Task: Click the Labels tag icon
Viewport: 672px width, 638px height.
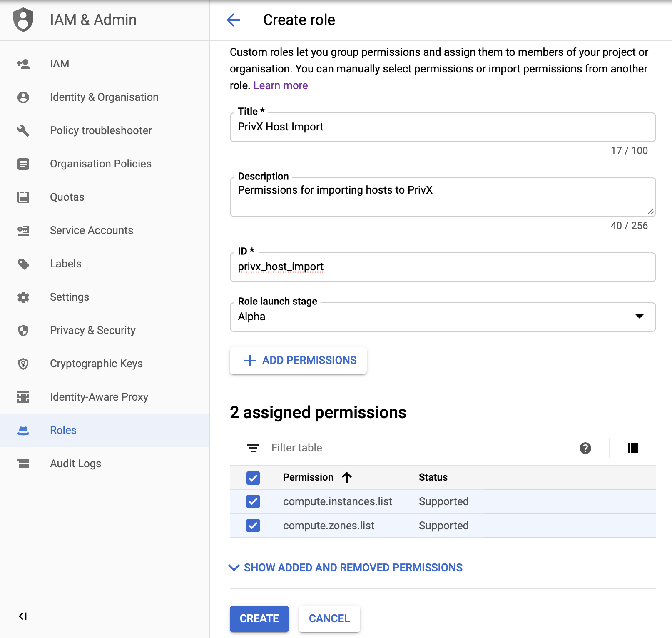Action: click(x=23, y=264)
